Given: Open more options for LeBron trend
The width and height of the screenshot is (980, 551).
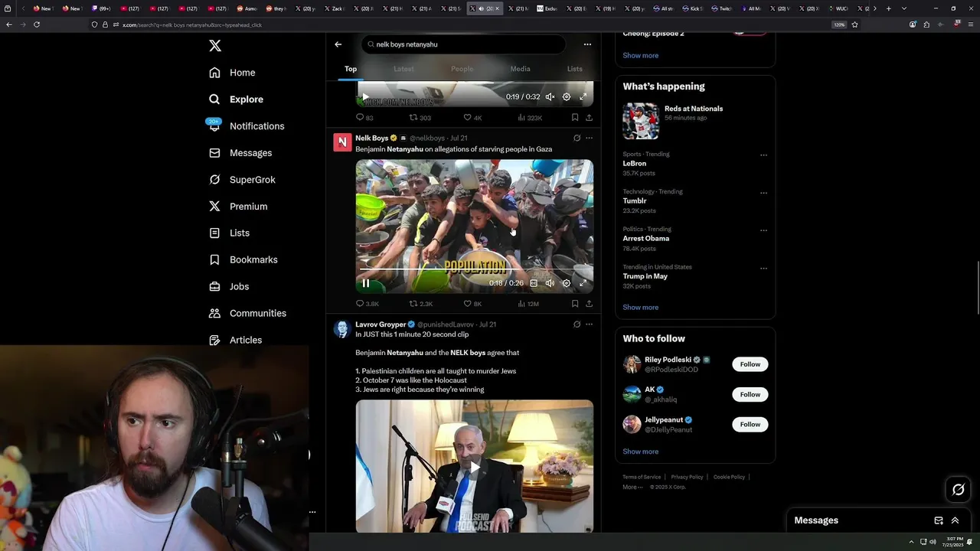Looking at the screenshot, I should [x=763, y=155].
